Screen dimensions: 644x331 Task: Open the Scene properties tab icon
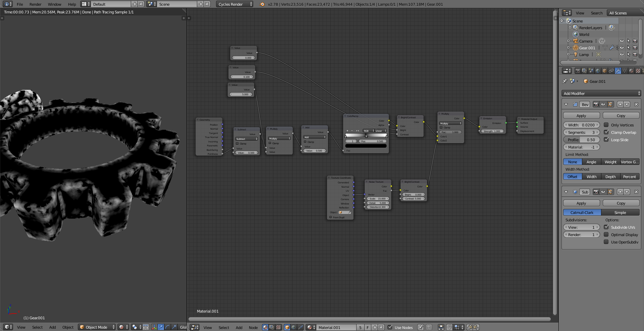click(x=591, y=71)
